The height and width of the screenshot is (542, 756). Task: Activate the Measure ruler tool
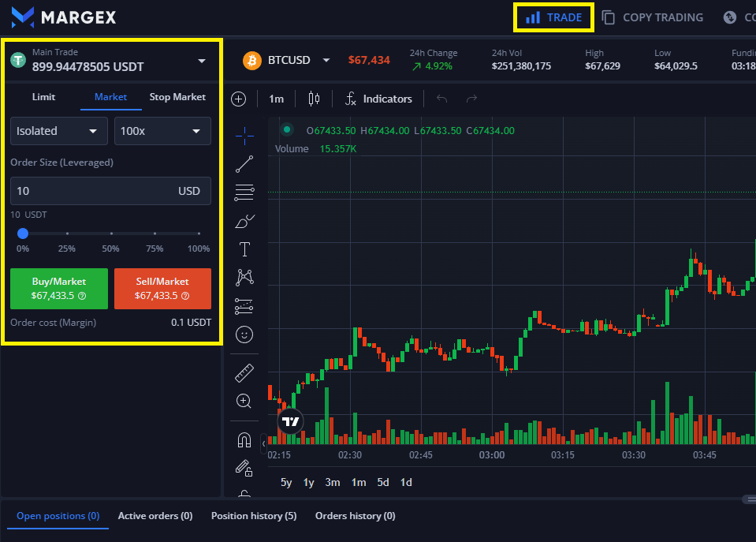coord(244,372)
